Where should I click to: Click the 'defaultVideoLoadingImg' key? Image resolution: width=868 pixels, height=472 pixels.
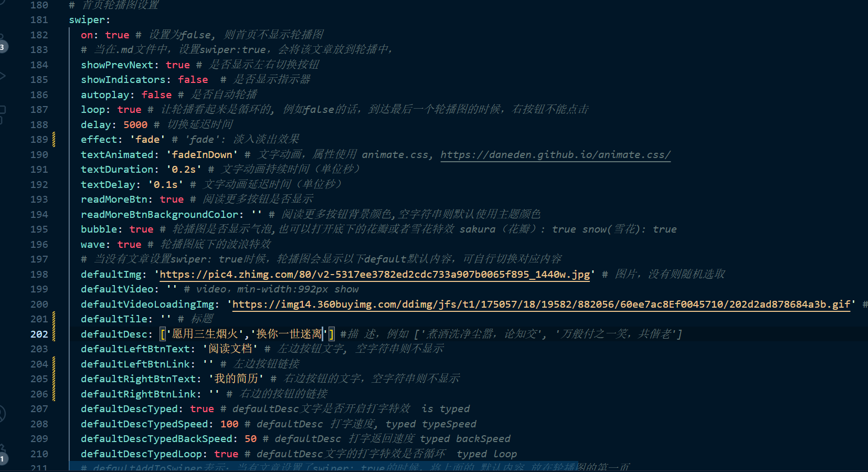coord(147,305)
